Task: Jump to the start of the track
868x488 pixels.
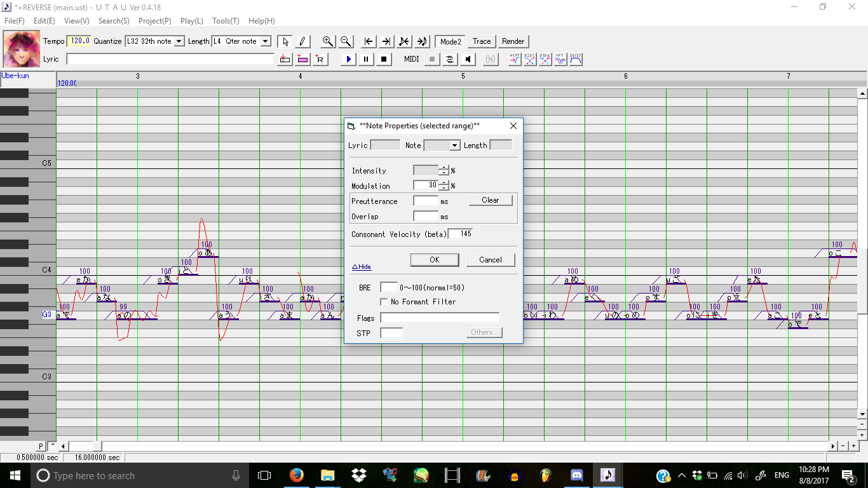Action: coord(369,41)
